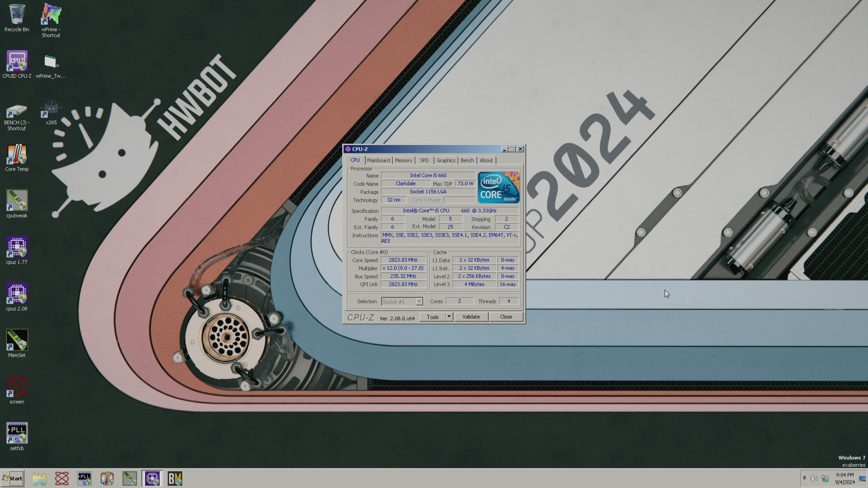Minimize the CPU-Z window
This screenshot has height=488, width=868.
(x=505, y=149)
